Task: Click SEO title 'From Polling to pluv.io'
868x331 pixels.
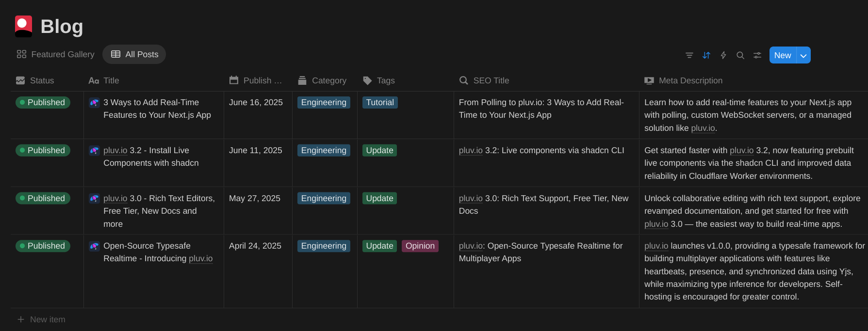Action: point(541,109)
